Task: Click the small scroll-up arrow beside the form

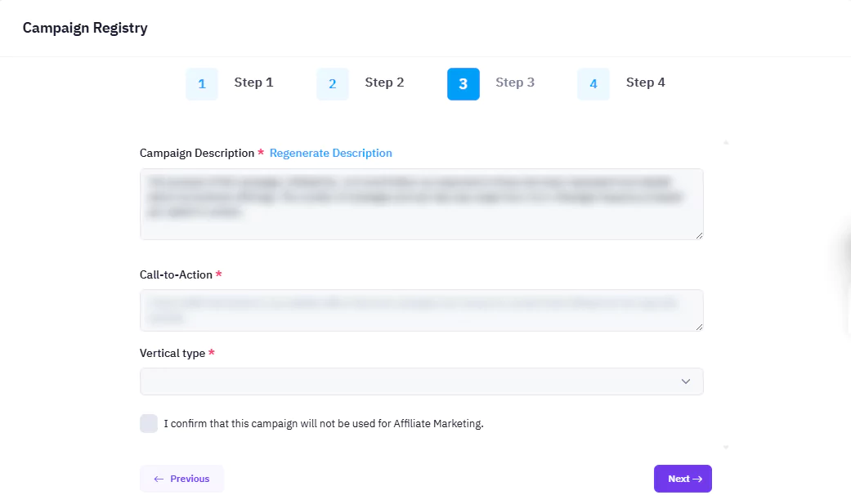Action: [726, 143]
